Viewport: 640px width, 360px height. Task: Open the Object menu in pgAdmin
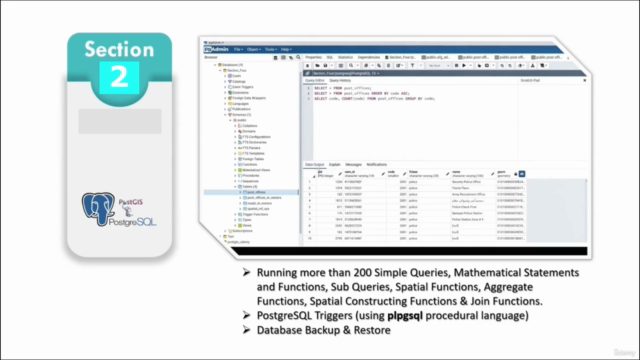(253, 49)
